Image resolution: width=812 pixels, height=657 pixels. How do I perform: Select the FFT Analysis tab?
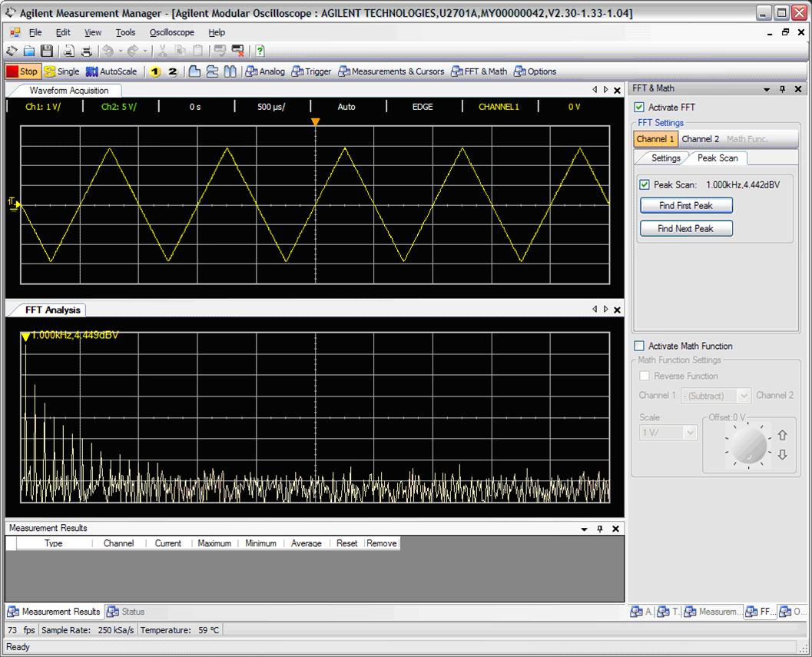tap(53, 310)
